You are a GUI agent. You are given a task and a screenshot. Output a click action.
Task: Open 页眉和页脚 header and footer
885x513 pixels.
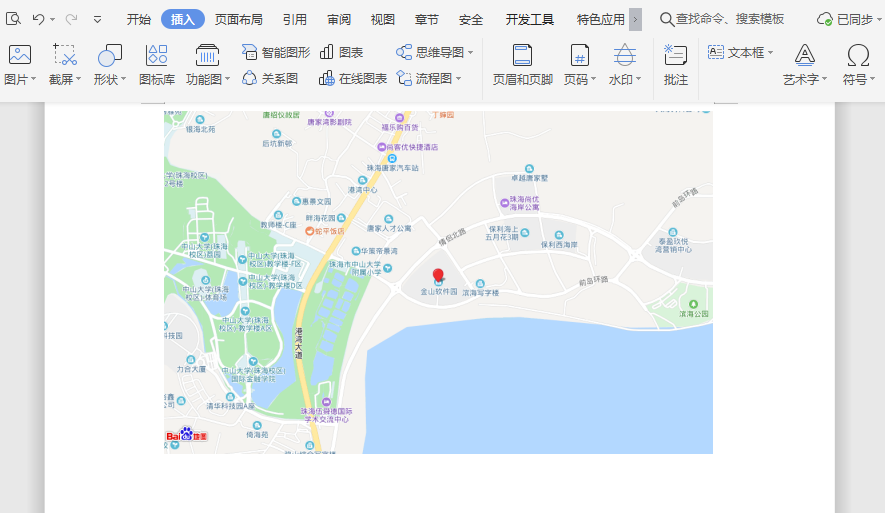pyautogui.click(x=522, y=65)
